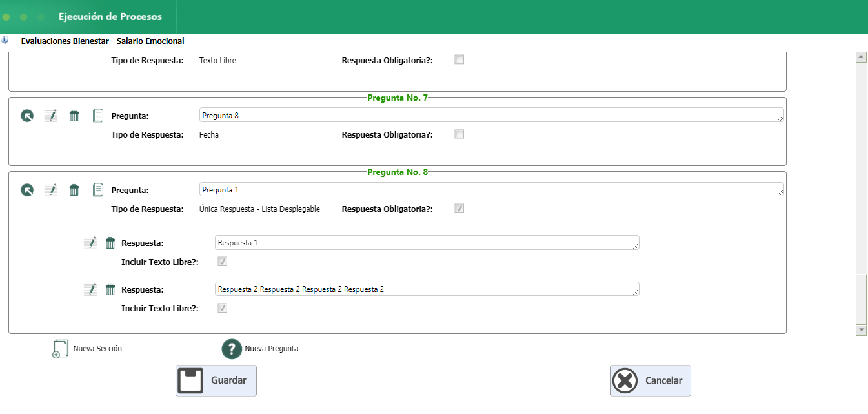Viewport: 868px width, 414px height.
Task: Toggle Incluir Texto Libre under Respuesta 1
Action: (x=223, y=262)
